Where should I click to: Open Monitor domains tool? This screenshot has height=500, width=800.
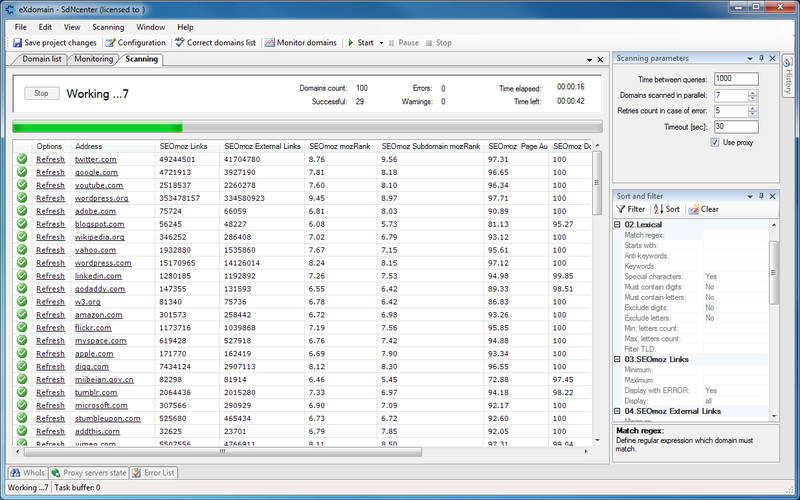coord(270,43)
